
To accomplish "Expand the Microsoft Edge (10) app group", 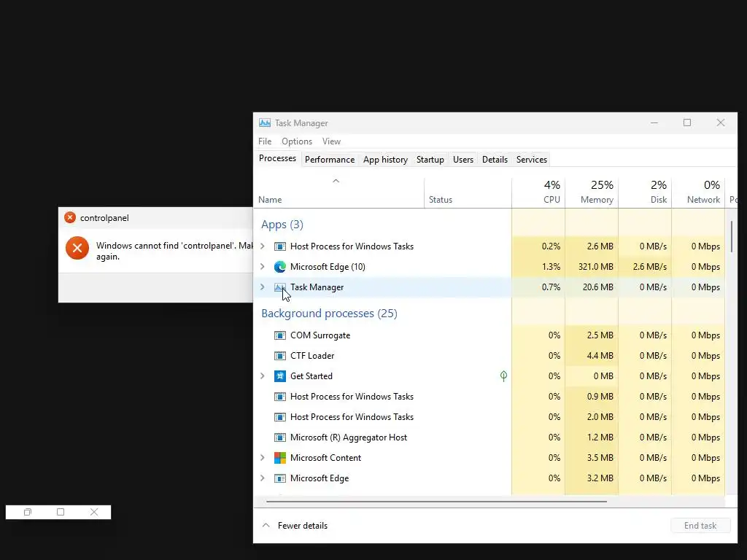I will click(x=263, y=267).
